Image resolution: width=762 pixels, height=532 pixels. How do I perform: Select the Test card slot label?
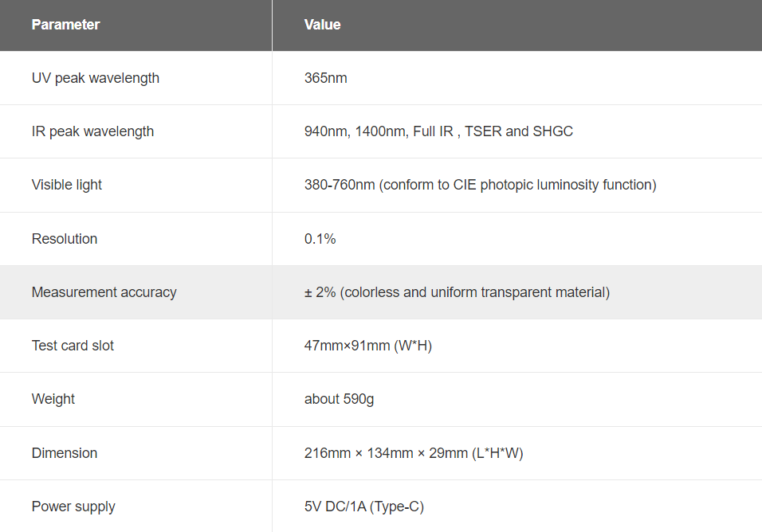[73, 346]
